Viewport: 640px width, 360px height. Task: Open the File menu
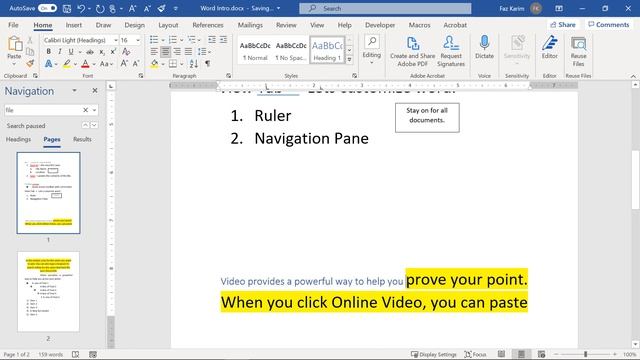coord(13,25)
